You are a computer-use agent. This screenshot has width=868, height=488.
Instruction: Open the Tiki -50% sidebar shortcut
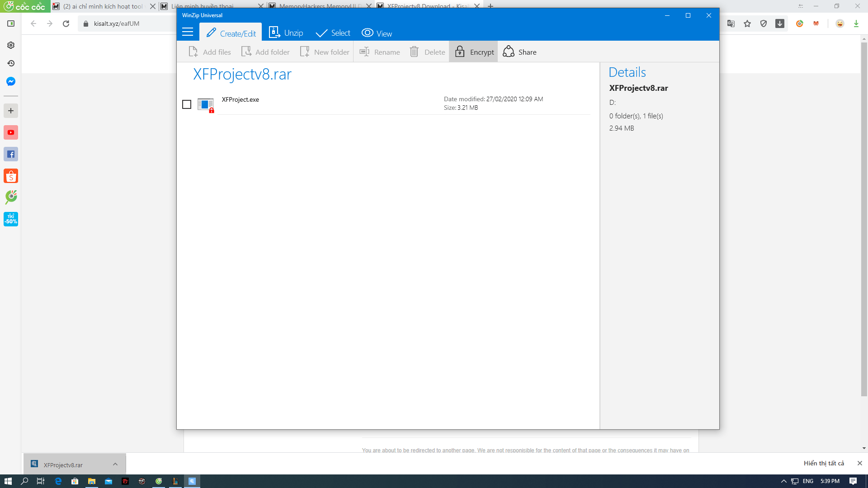(11, 219)
